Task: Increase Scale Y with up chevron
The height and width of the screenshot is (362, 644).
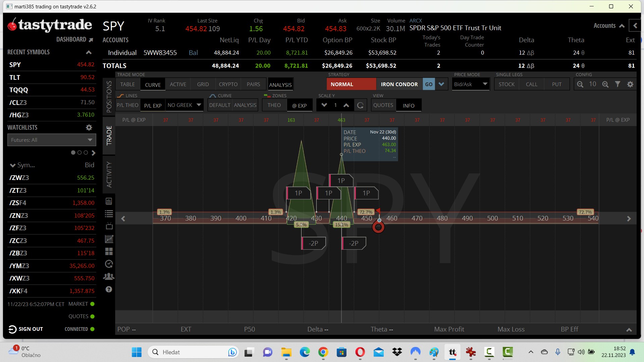Action: click(x=346, y=105)
